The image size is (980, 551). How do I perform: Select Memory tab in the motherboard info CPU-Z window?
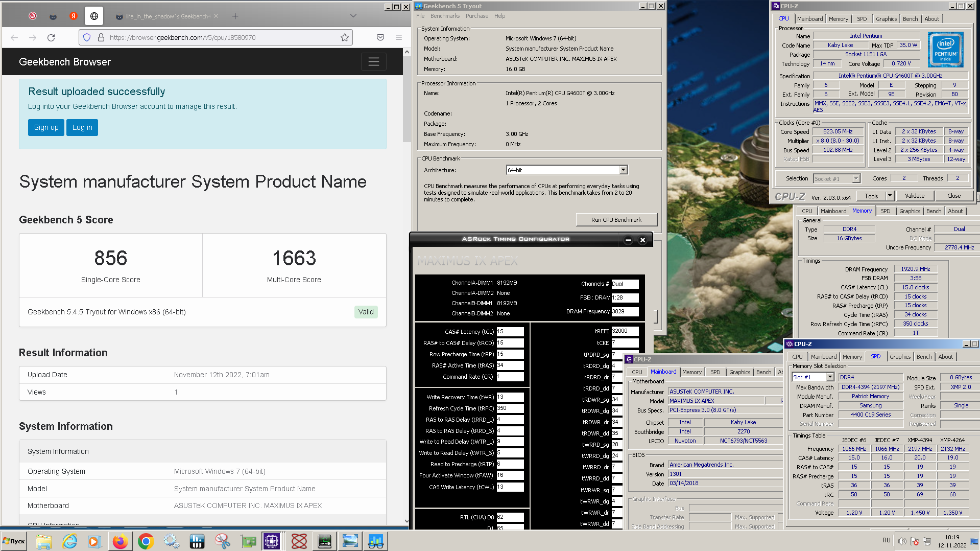691,372
